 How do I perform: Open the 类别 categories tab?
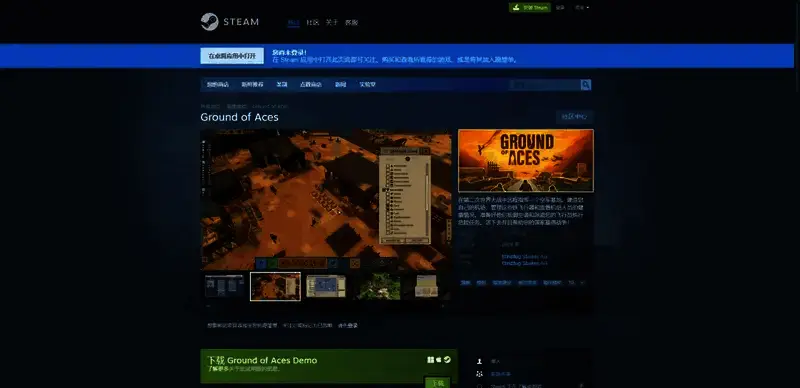pos(282,85)
